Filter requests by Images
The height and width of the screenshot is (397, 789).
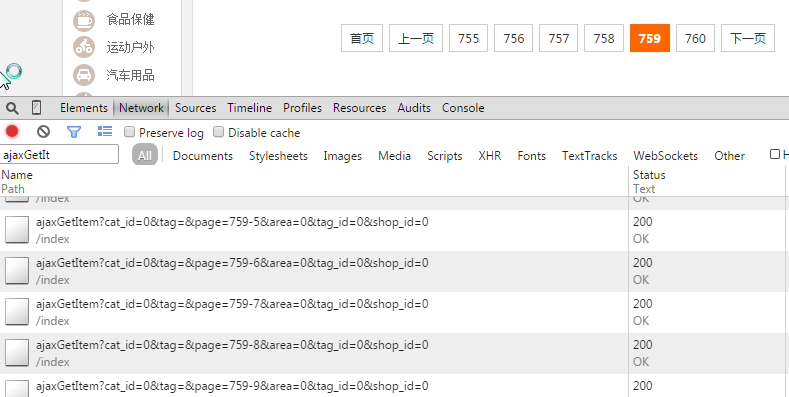point(343,156)
